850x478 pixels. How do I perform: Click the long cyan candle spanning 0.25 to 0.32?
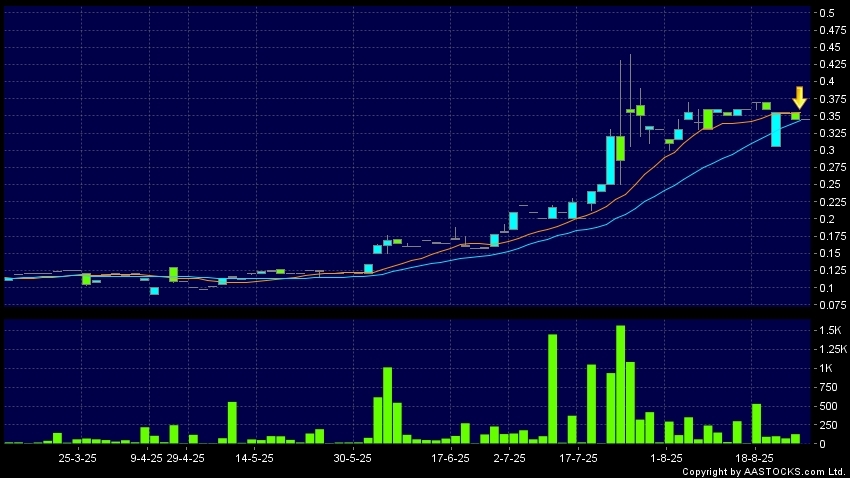point(610,160)
